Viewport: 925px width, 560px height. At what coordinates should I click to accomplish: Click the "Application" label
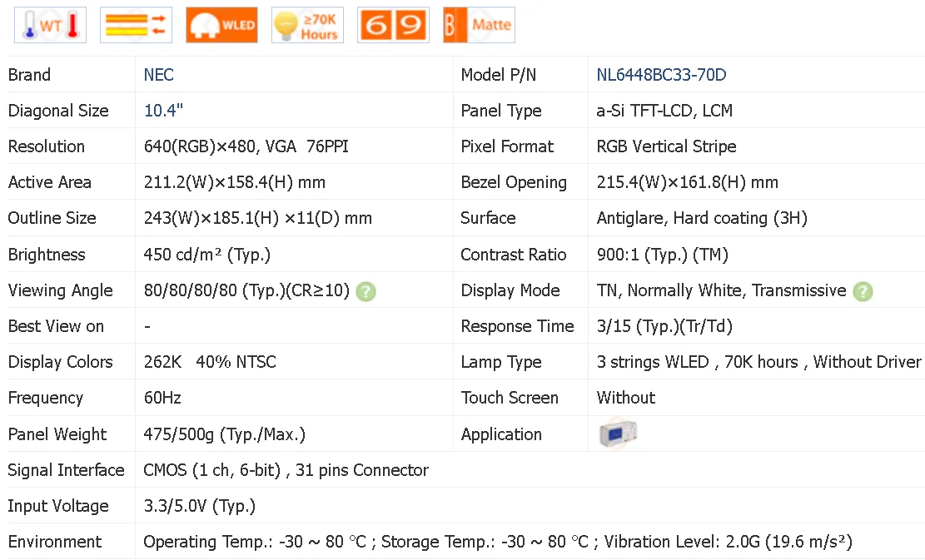(501, 434)
